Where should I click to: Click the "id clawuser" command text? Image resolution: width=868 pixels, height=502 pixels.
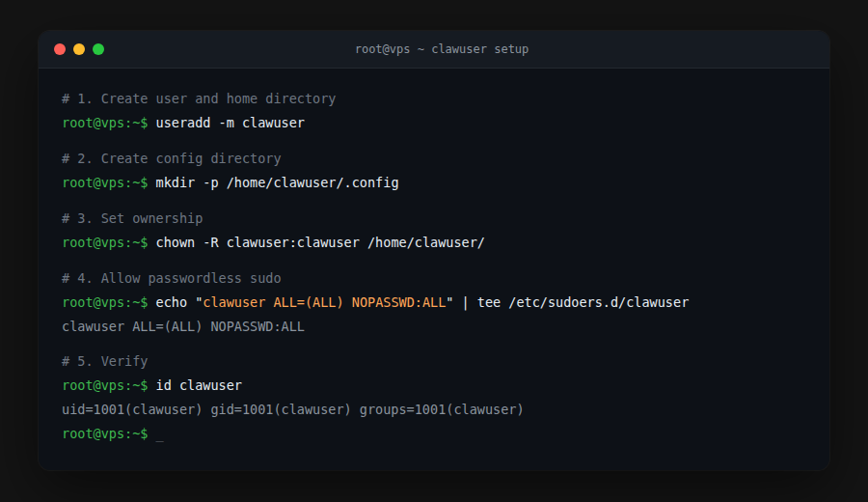pyautogui.click(x=199, y=385)
